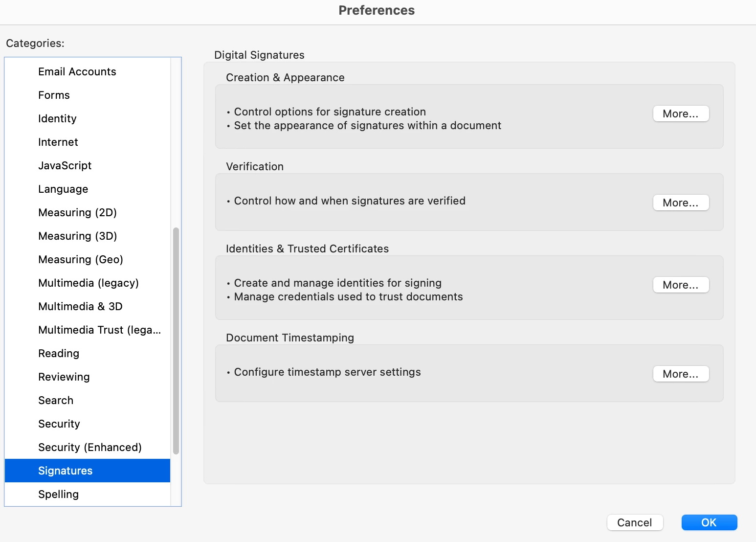Select Measuring (3D) category

pyautogui.click(x=88, y=236)
